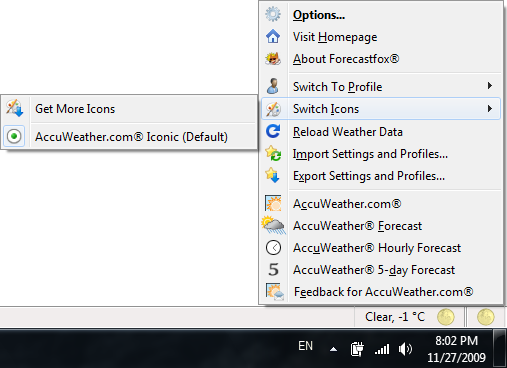Open AccuWeather® 5-day Forecast link
Viewport: 507px width, 368px height.
coord(381,269)
